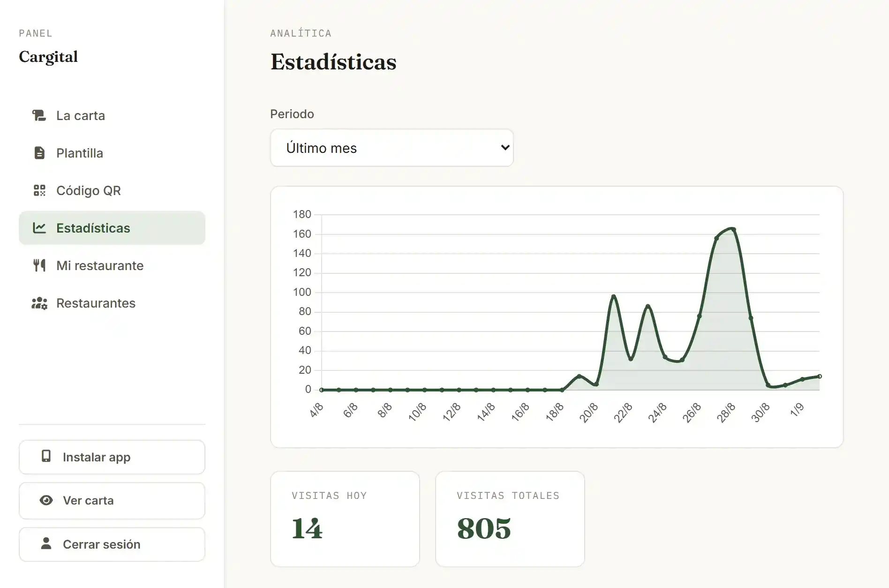889x588 pixels.
Task: Click the Ver carta button
Action: 112,501
